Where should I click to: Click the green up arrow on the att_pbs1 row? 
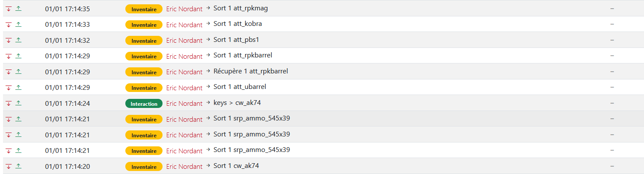18,40
